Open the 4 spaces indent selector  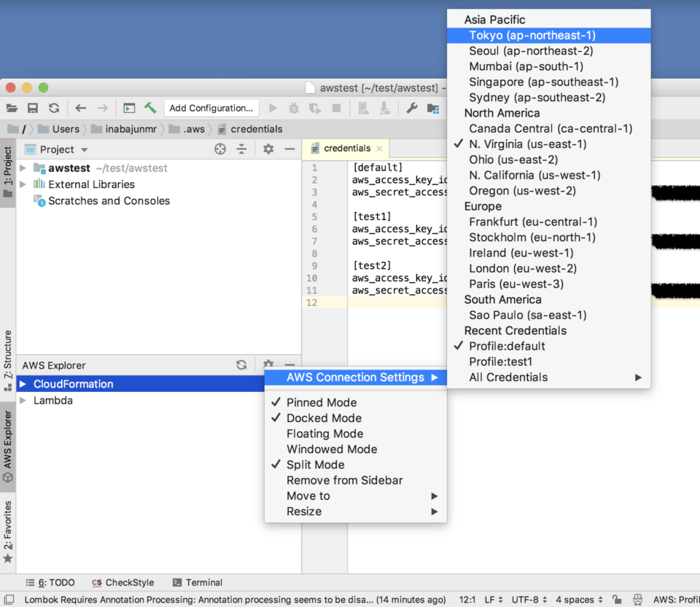point(579,600)
